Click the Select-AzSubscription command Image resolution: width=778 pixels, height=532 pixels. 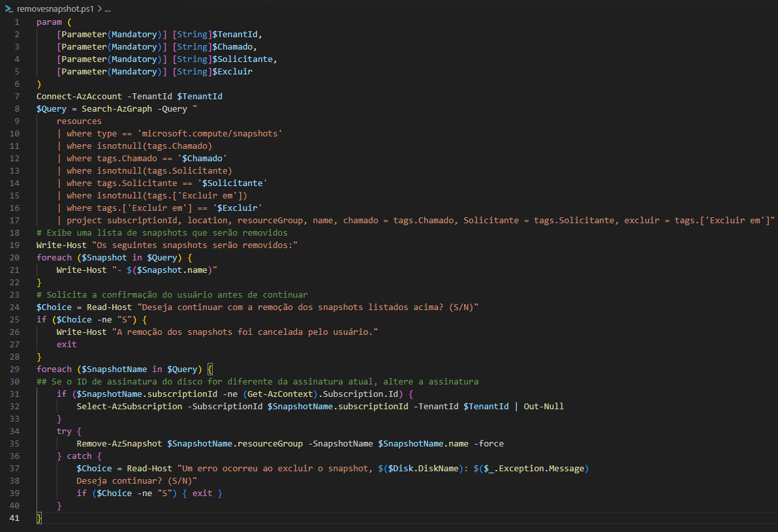coord(129,406)
